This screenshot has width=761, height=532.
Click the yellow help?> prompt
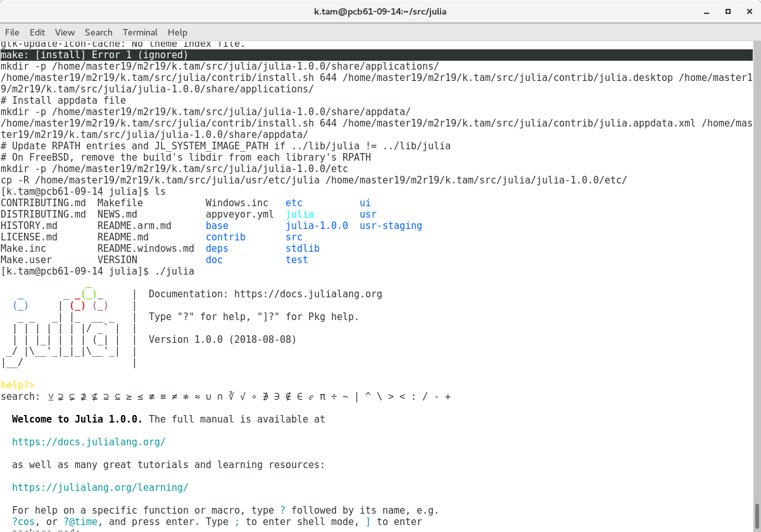[18, 385]
